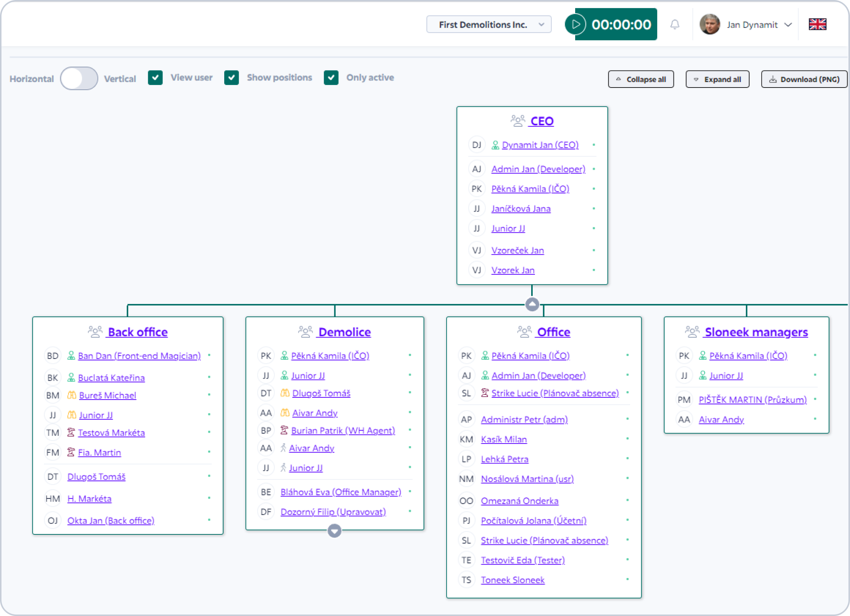Click the Expand all button
This screenshot has width=850, height=616.
coord(717,79)
